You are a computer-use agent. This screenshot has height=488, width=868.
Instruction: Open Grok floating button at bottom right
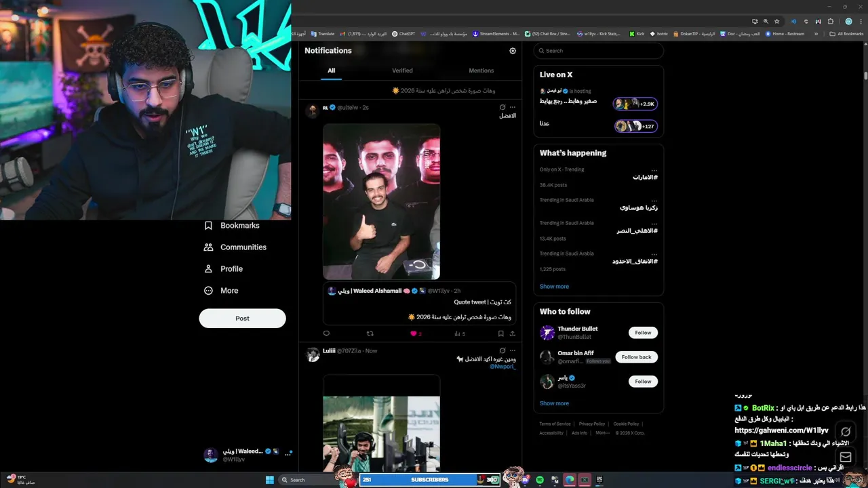846,432
